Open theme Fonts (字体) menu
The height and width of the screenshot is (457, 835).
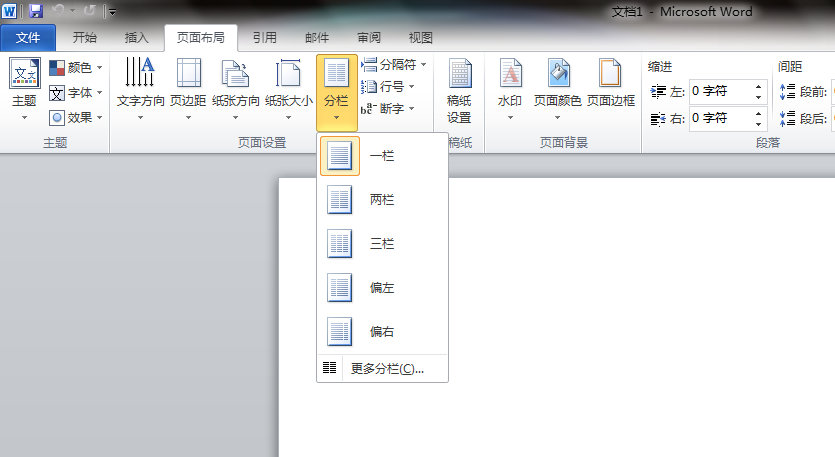click(75, 93)
